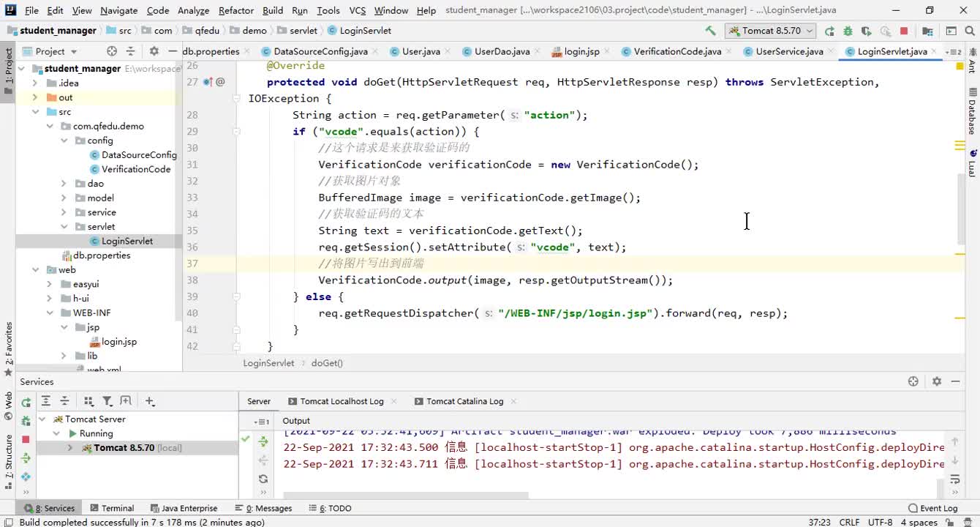
Task: Open Project panel settings gear
Action: coord(154,51)
